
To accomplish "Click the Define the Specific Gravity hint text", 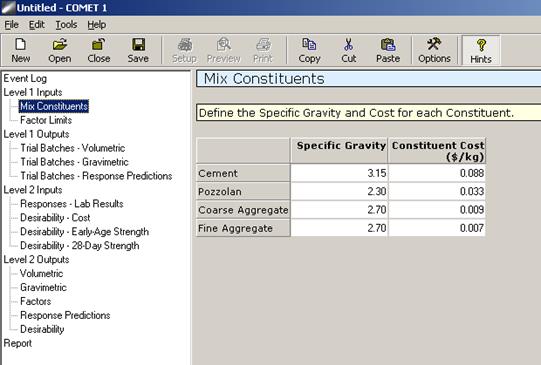I will point(356,113).
